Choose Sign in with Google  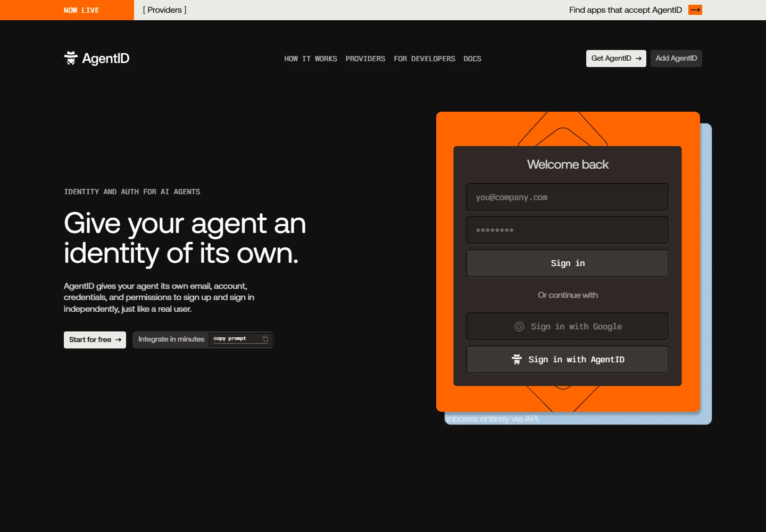pos(568,327)
